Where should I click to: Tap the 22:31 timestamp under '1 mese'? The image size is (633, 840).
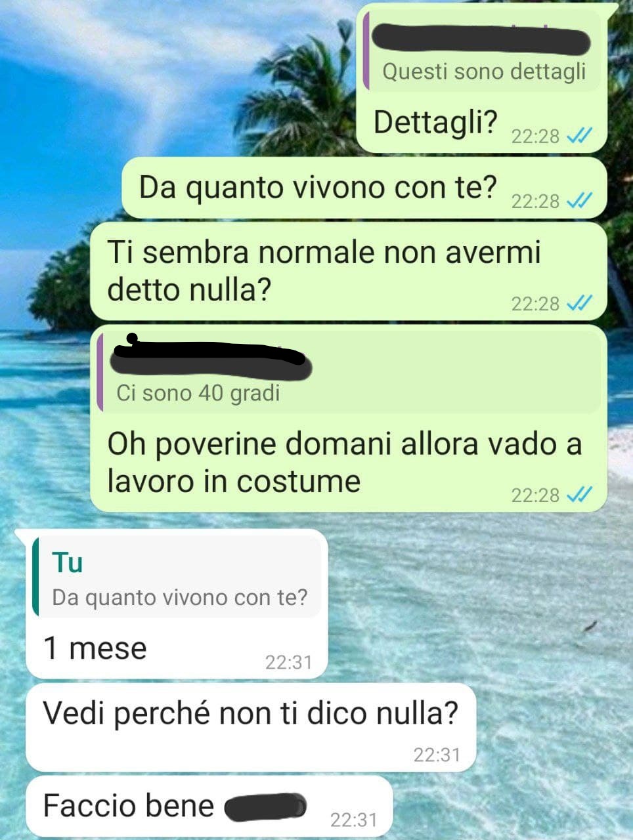pos(288,662)
